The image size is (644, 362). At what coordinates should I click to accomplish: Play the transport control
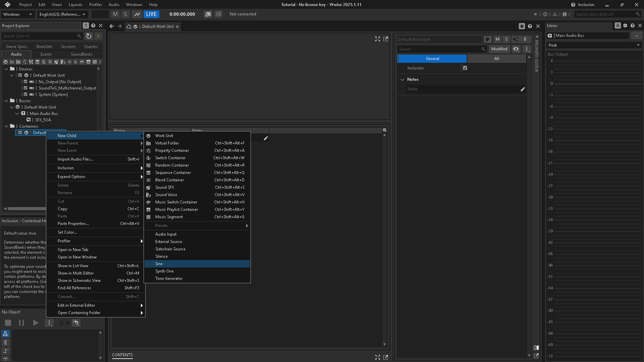(36, 323)
